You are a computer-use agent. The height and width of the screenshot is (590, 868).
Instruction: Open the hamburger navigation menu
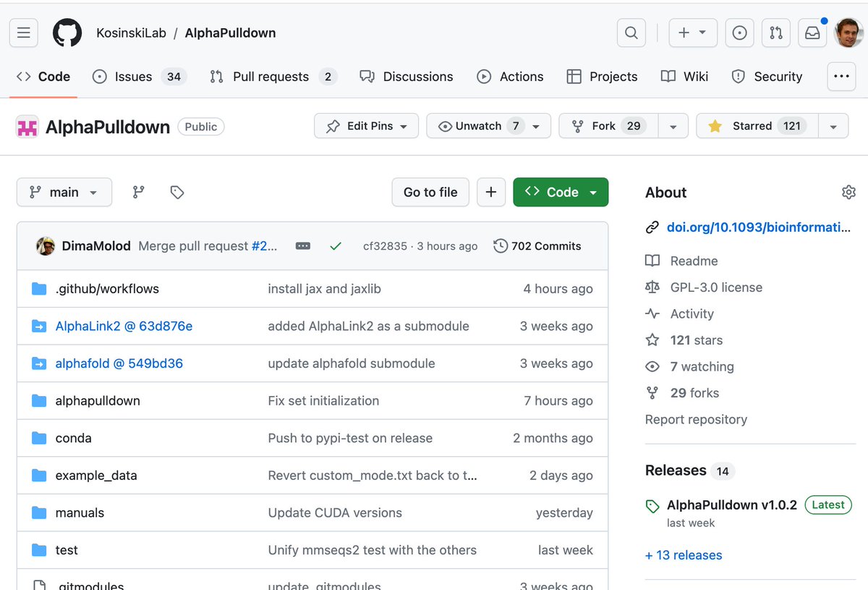[23, 33]
